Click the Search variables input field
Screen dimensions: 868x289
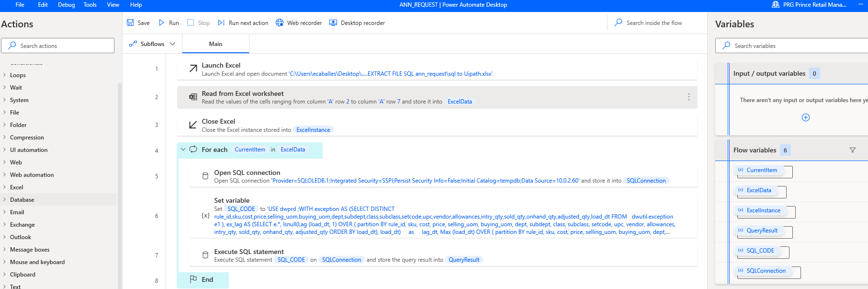[x=792, y=46]
